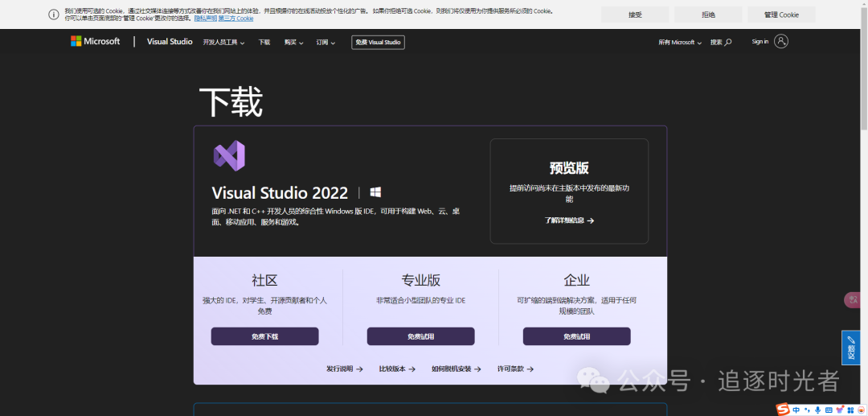Click 免费下载 under 社区
Screen dimensions: 868x416
264,336
